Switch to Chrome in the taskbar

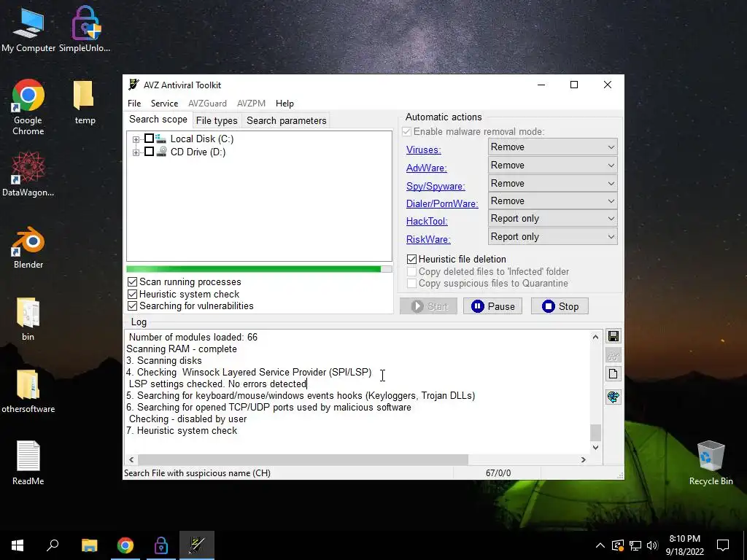[x=125, y=545]
